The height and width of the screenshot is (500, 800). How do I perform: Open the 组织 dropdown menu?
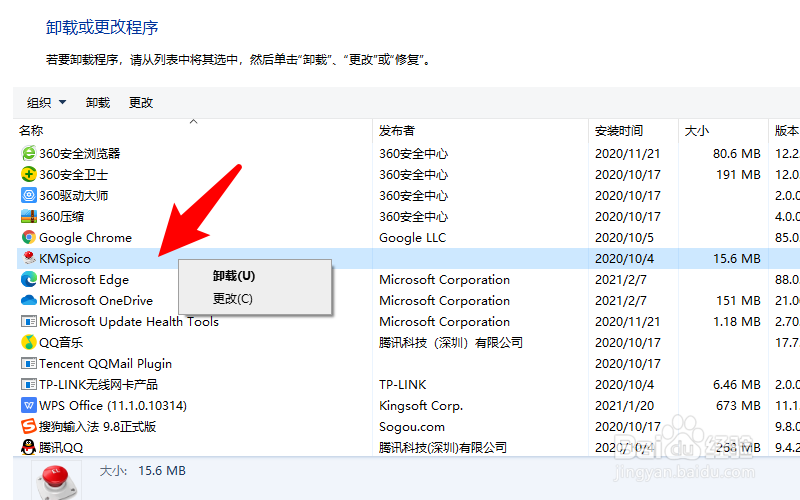(x=46, y=103)
